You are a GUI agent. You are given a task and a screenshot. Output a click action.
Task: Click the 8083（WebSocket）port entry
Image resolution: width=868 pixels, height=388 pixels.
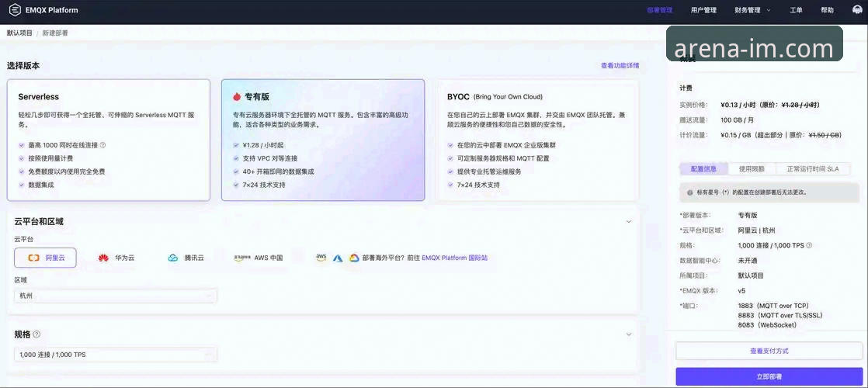767,325
